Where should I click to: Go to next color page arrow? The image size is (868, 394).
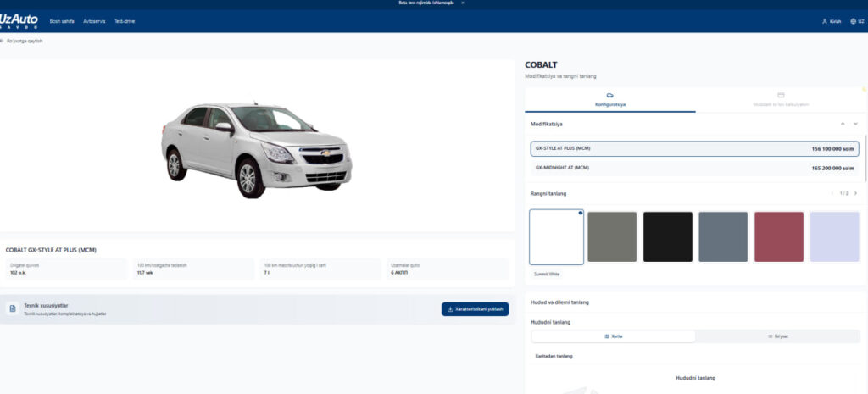pyautogui.click(x=855, y=193)
